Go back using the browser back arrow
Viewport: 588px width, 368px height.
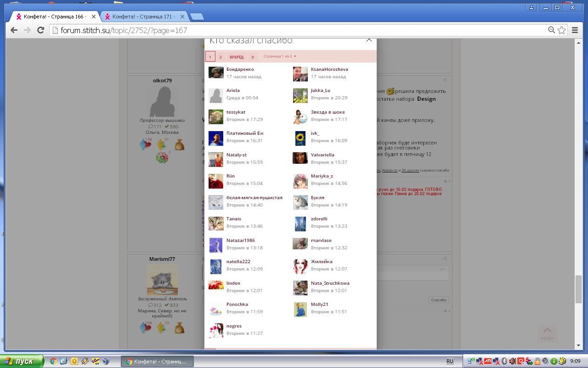(x=14, y=30)
